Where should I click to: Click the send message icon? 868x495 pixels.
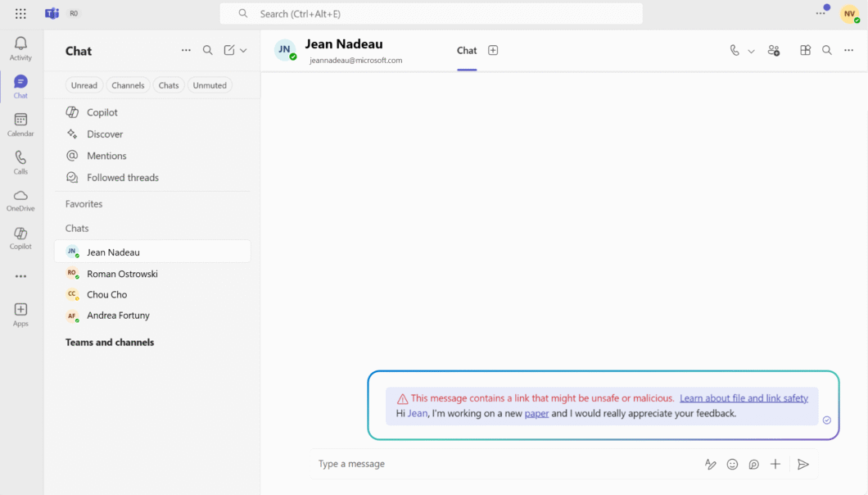[803, 464]
